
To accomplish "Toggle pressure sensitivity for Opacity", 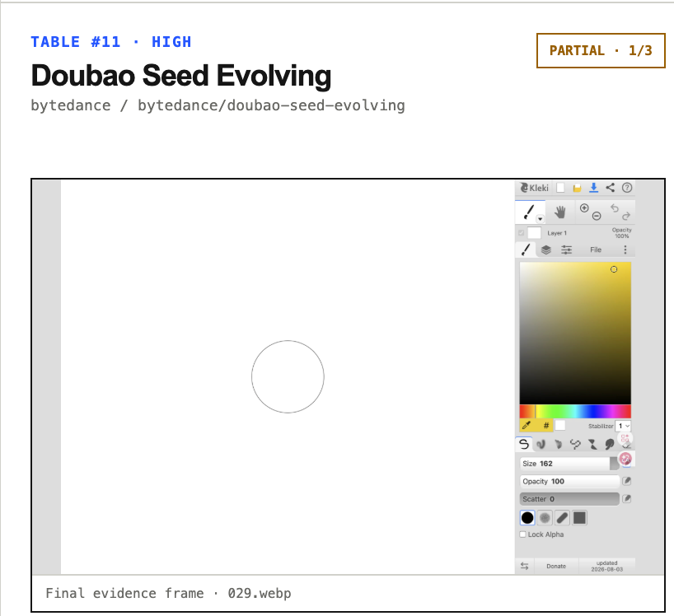I will coord(627,481).
